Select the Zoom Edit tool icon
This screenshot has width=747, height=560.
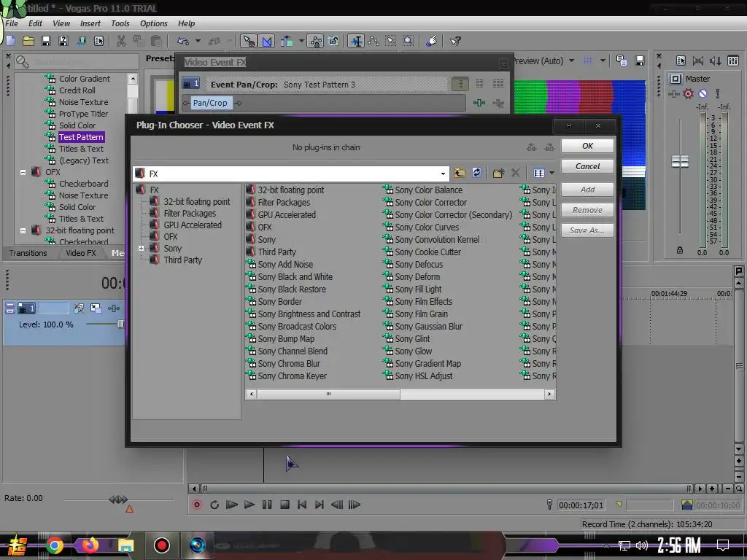click(409, 41)
